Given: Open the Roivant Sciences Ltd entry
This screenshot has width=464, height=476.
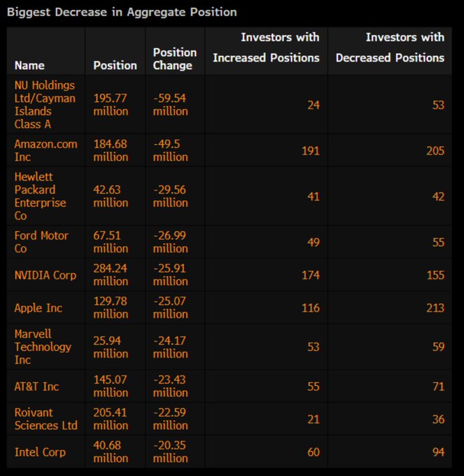Looking at the screenshot, I should click(45, 419).
